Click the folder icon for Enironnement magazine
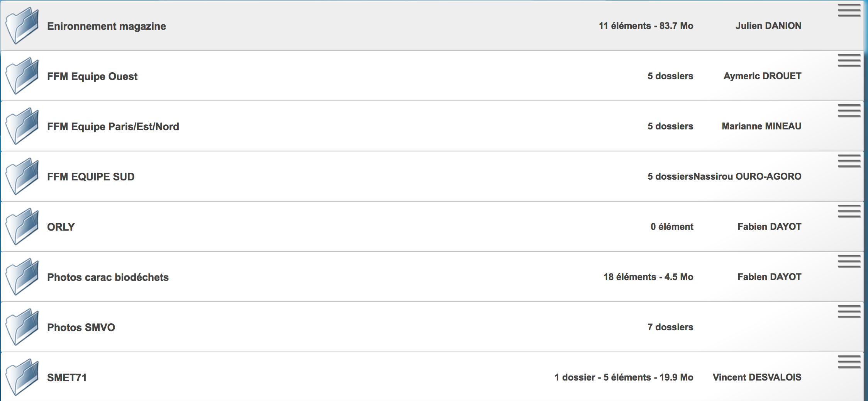868x401 pixels. tap(22, 26)
